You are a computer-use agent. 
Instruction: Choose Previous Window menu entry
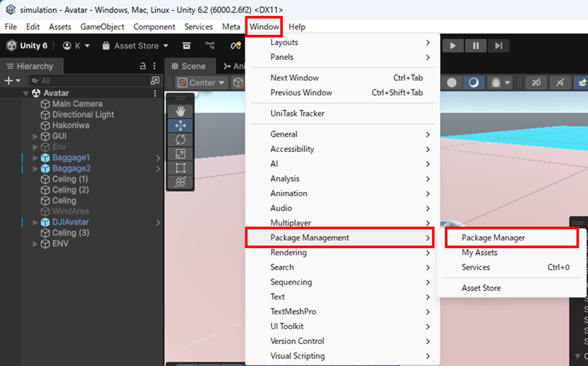[x=342, y=92]
